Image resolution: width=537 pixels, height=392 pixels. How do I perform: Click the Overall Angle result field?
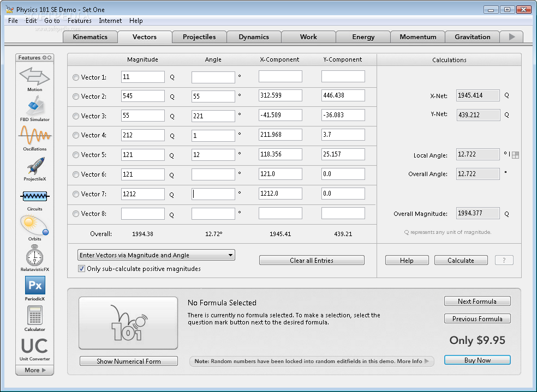(478, 174)
